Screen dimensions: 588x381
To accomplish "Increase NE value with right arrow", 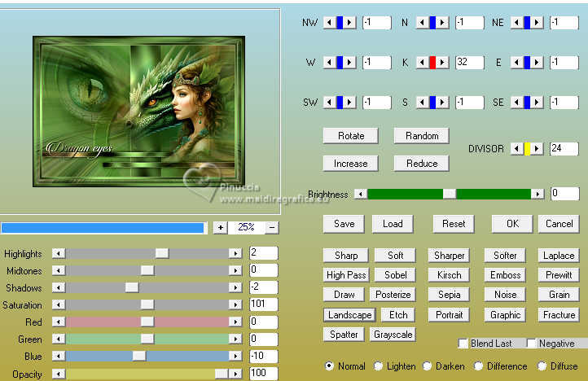I will click(537, 23).
